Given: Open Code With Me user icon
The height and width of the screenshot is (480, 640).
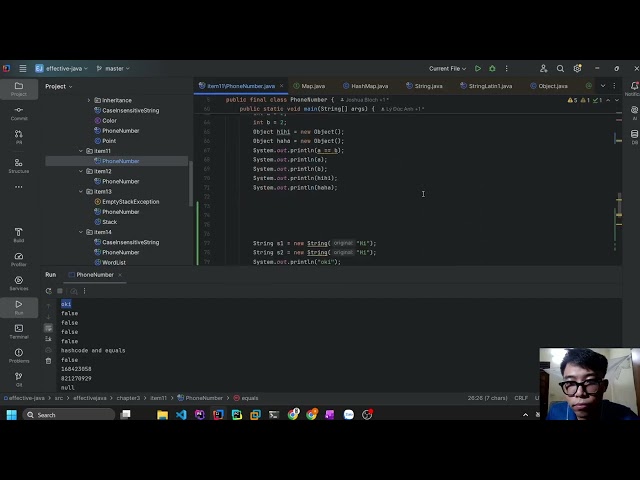Looking at the screenshot, I should [543, 69].
